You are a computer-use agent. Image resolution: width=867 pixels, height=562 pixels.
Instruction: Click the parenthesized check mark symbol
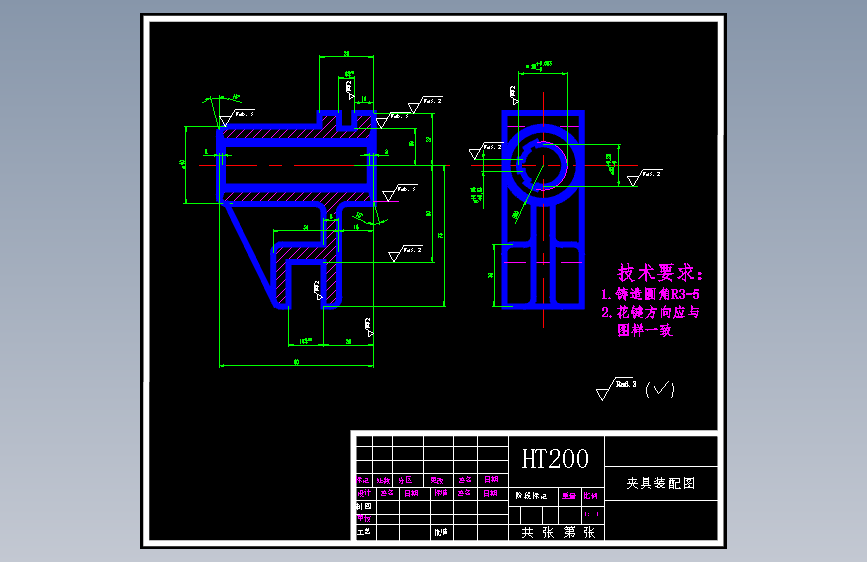660,389
